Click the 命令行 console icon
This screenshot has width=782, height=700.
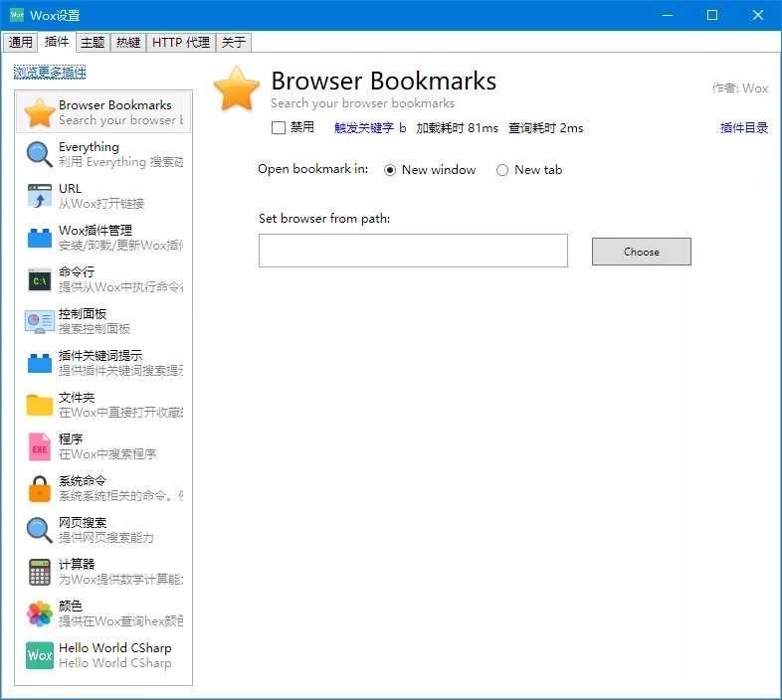40,279
